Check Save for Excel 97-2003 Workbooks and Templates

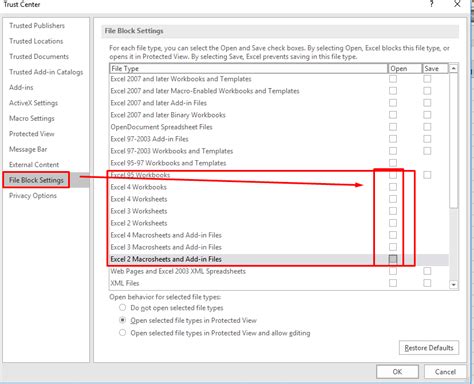tap(427, 151)
